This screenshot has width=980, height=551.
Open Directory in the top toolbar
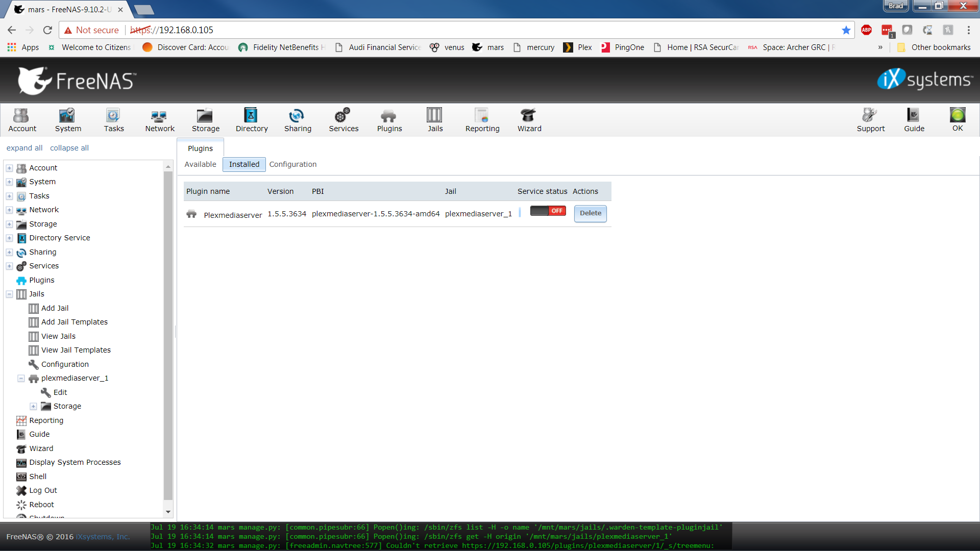tap(252, 120)
